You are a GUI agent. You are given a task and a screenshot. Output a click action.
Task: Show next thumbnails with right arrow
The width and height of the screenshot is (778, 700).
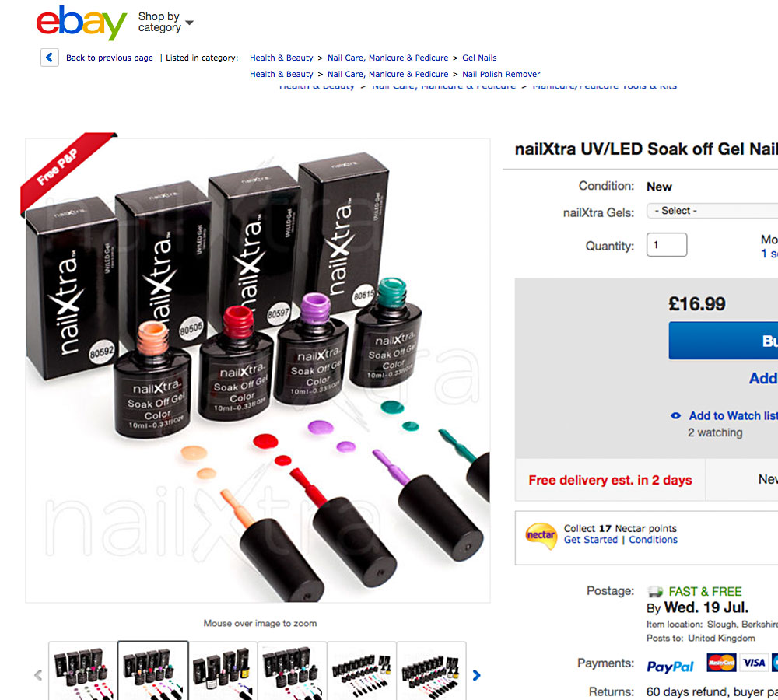point(476,675)
